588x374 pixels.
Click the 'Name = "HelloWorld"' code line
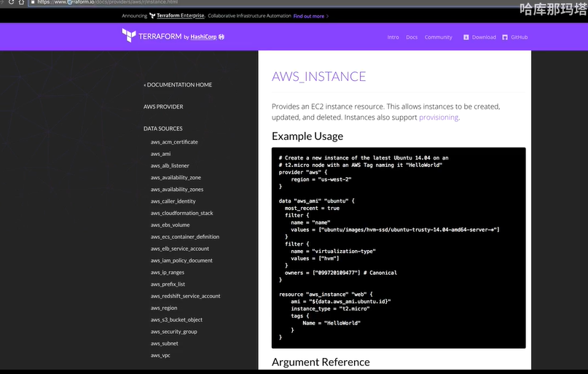click(x=331, y=323)
